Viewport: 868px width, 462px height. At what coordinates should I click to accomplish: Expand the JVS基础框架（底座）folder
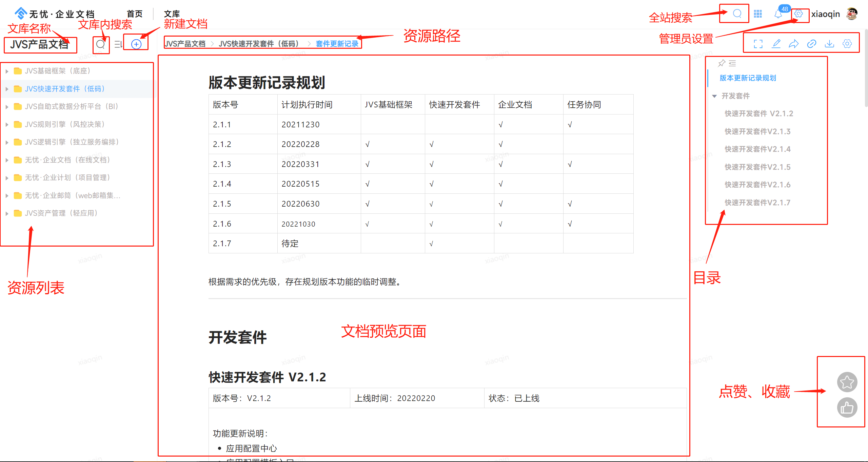tap(7, 71)
